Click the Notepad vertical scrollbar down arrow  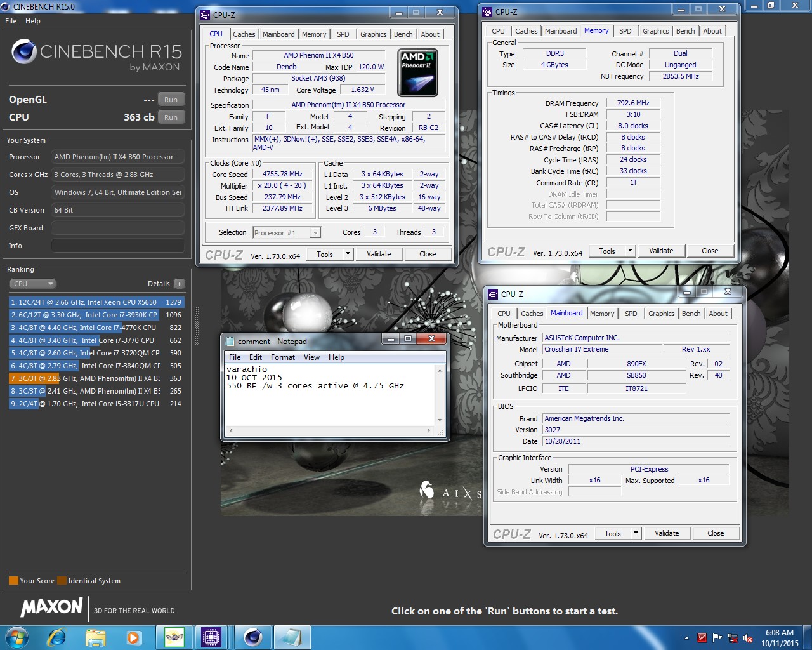[x=440, y=420]
